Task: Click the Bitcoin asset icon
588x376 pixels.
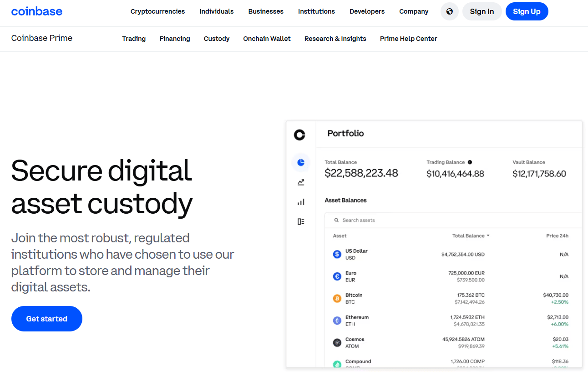Action: tap(337, 299)
